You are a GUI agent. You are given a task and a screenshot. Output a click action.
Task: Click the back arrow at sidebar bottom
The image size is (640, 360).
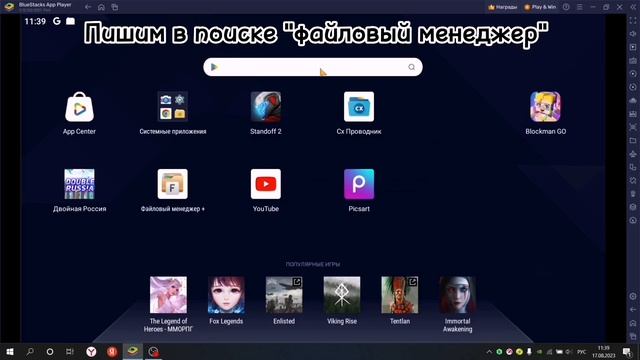tap(633, 309)
